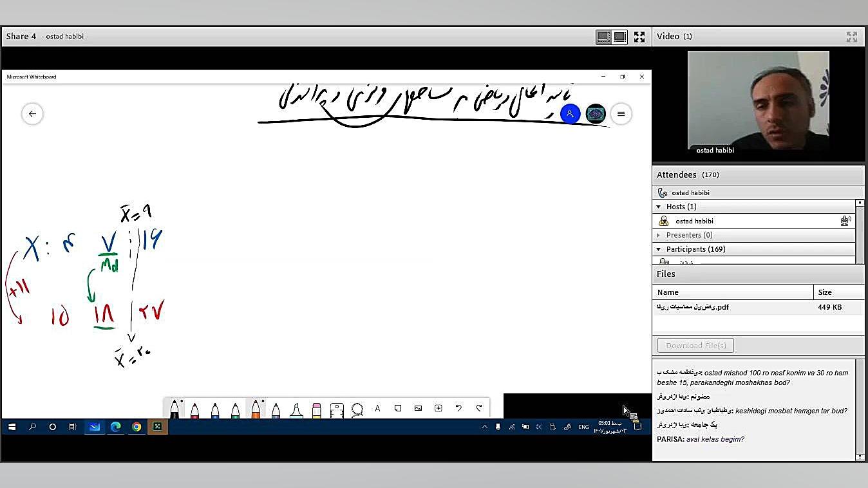Click the Files pod title
This screenshot has height=488, width=868.
(666, 274)
